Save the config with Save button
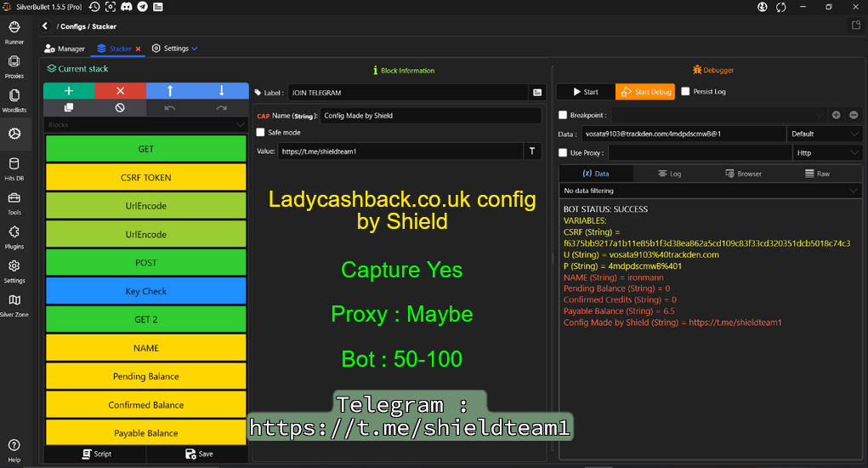 pos(198,454)
